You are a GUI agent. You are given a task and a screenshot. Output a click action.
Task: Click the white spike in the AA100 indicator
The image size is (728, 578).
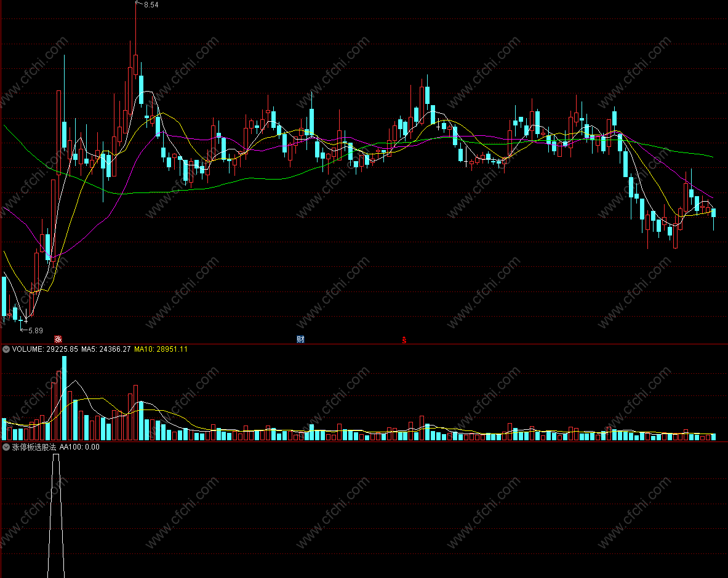(56, 516)
